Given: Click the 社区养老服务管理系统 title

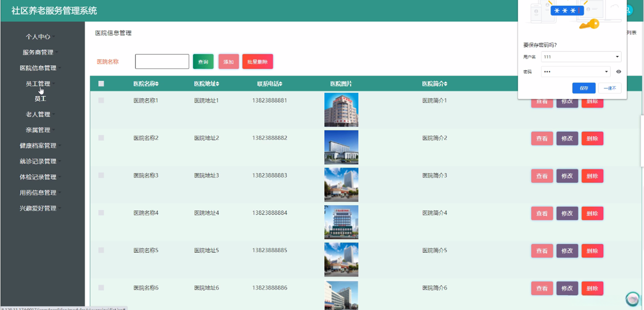Looking at the screenshot, I should (54, 11).
